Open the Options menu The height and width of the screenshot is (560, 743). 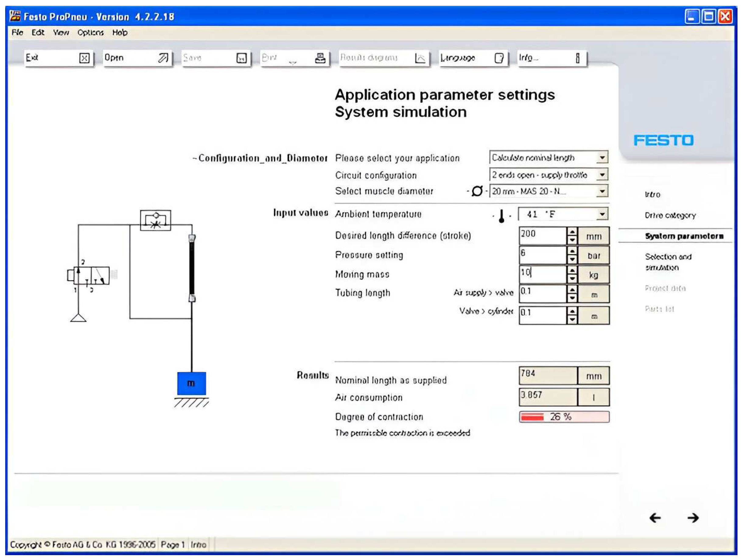90,33
